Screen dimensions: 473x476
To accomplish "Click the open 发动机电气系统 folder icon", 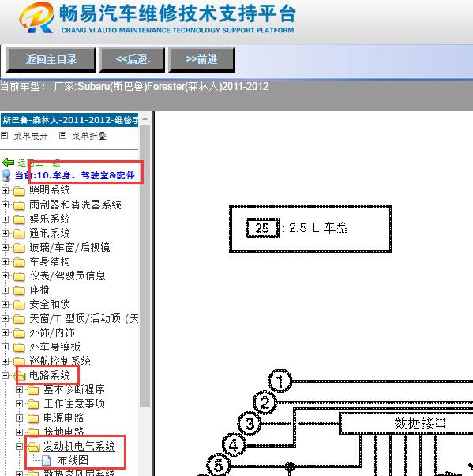I will click(x=34, y=447).
